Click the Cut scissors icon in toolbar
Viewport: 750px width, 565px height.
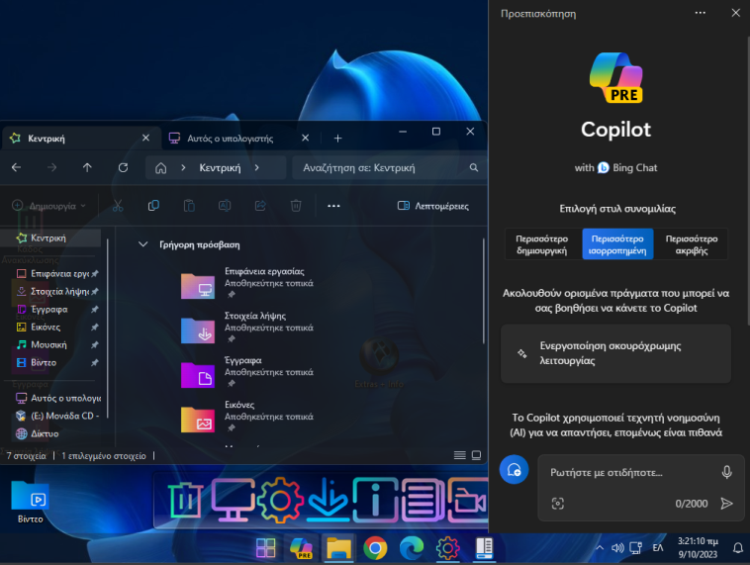[118, 206]
